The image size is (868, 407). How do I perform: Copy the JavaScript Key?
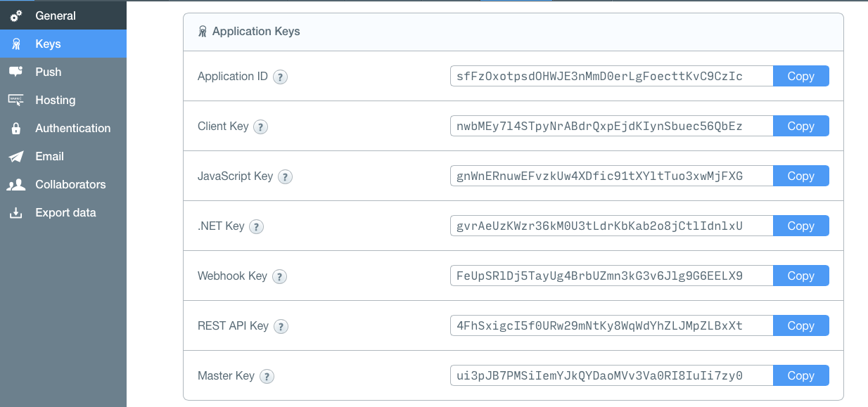[x=800, y=176]
